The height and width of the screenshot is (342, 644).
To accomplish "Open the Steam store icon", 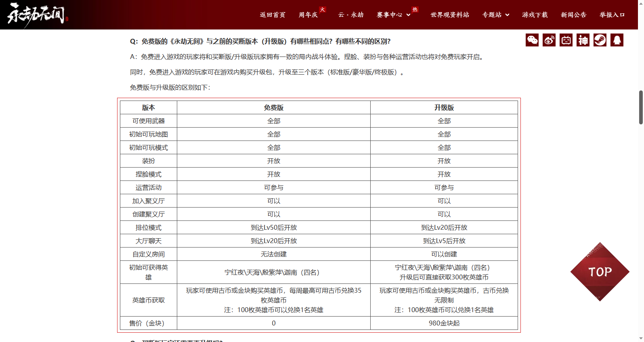I will [600, 40].
